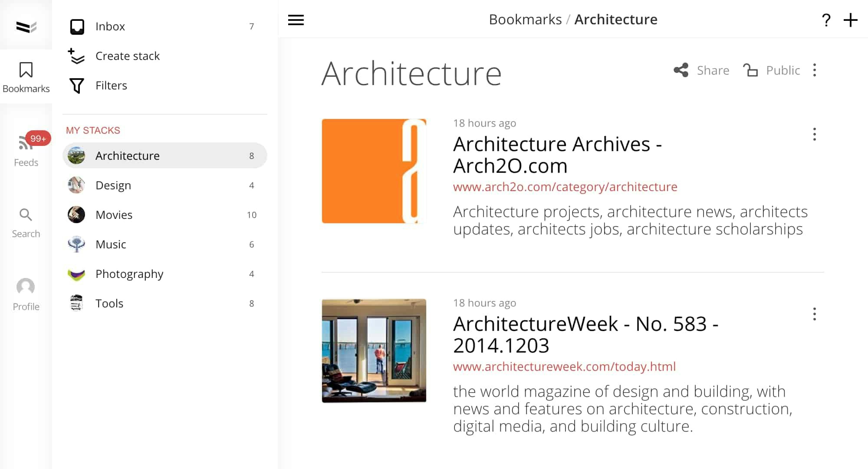This screenshot has width=868, height=469.
Task: Select the Movies stack
Action: (x=114, y=215)
